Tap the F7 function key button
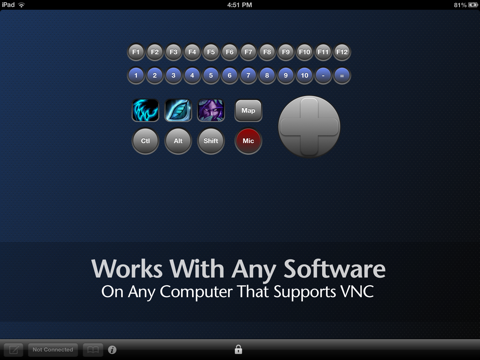This screenshot has height=360, width=480. [248, 52]
